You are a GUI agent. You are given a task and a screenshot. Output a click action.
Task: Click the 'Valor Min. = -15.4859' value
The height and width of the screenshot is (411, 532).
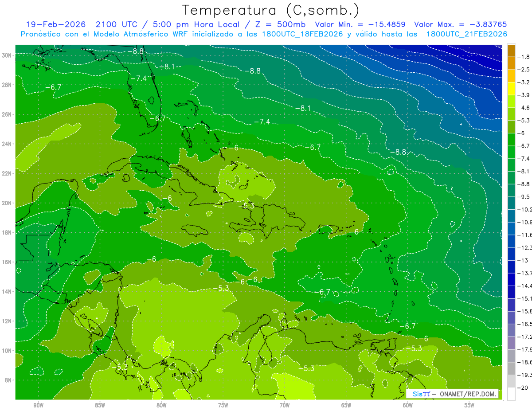click(361, 24)
